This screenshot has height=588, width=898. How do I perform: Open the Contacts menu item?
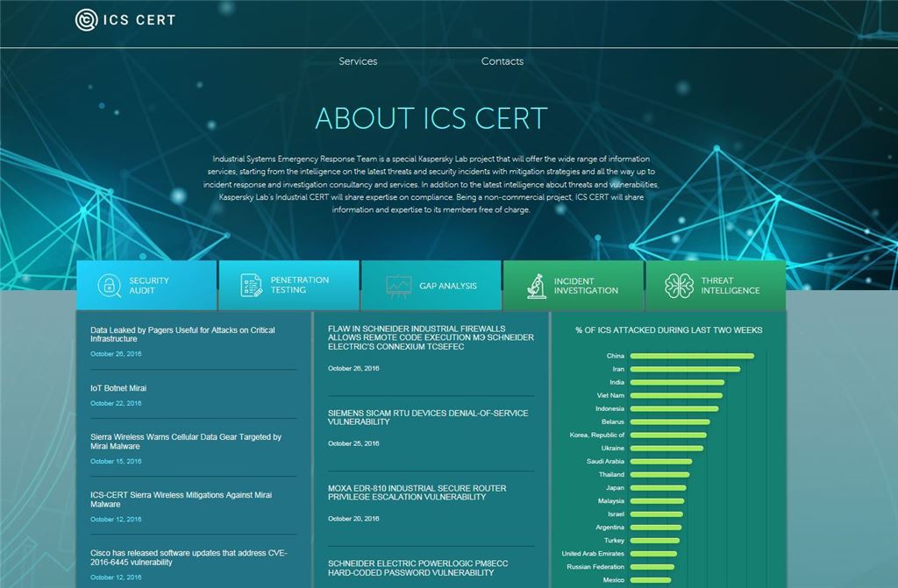[502, 61]
